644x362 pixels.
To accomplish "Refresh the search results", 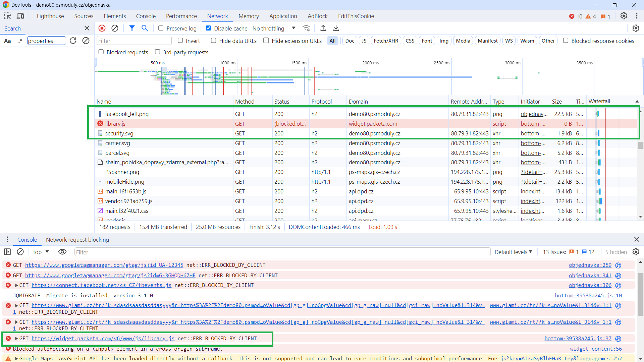I will point(73,41).
